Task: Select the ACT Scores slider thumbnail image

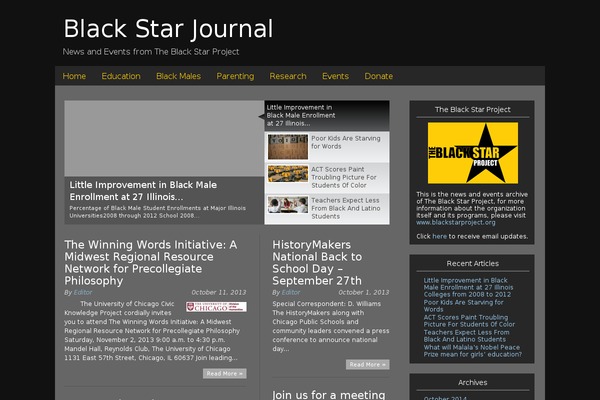Action: click(x=288, y=173)
